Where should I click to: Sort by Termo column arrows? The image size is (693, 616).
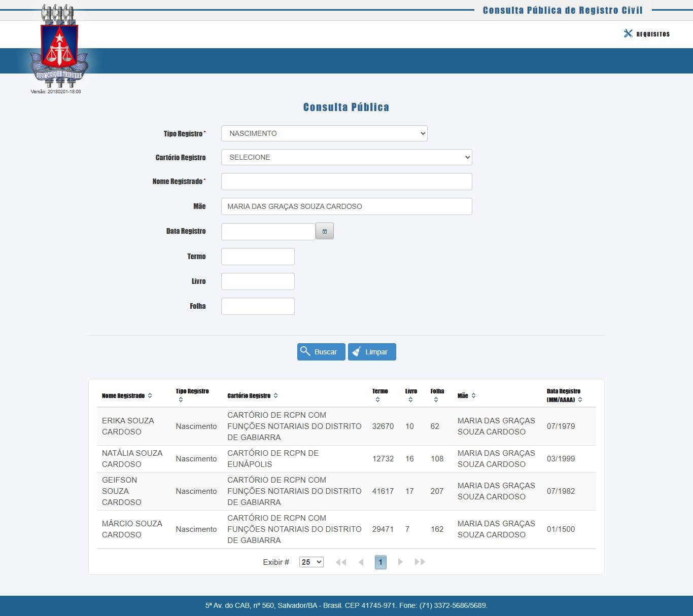(x=377, y=400)
